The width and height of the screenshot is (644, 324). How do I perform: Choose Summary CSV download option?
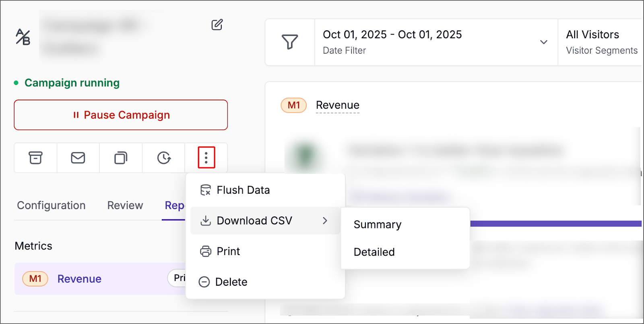[378, 224]
